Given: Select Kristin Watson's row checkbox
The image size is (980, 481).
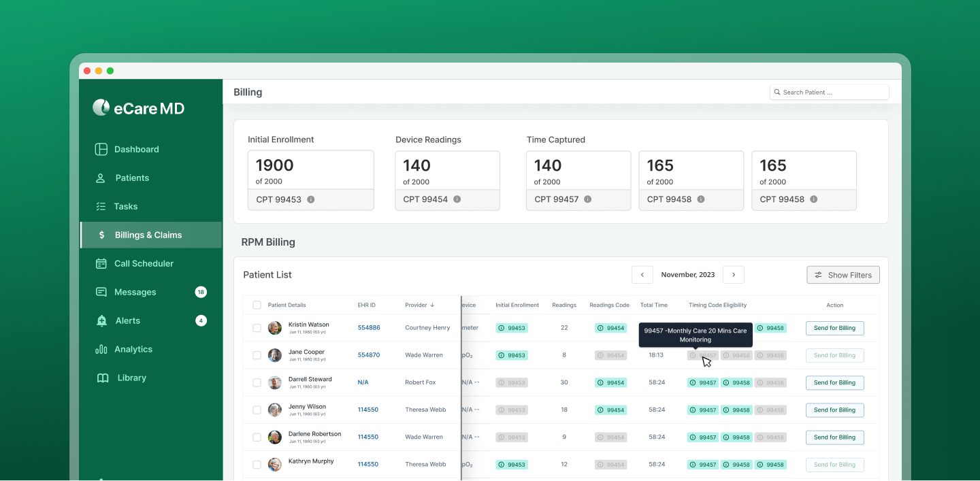Looking at the screenshot, I should [257, 328].
